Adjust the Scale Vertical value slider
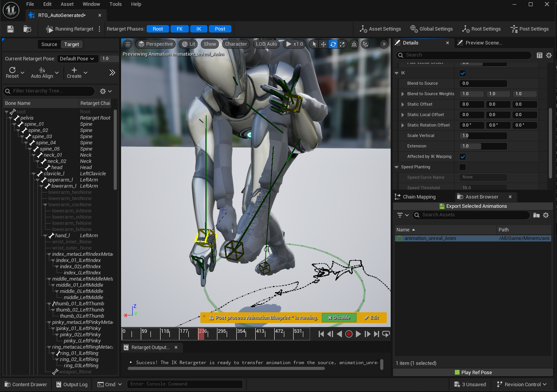This screenshot has width=557, height=392. (483, 136)
